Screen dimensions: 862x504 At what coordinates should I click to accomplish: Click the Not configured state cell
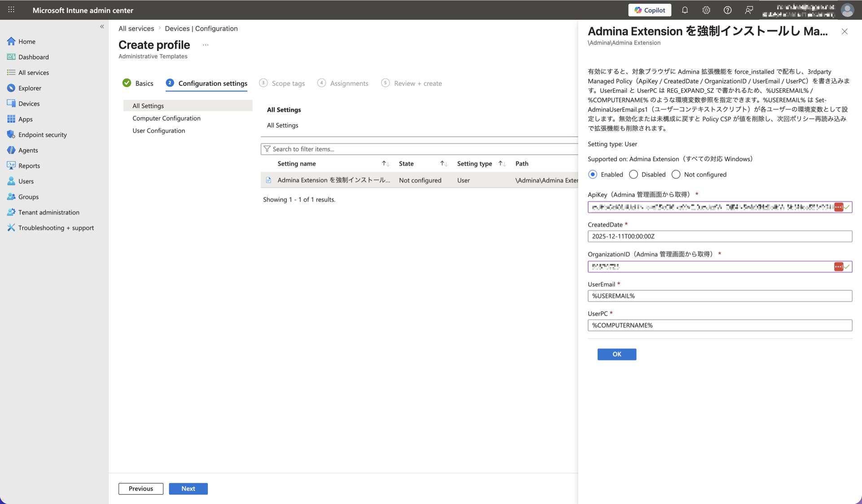point(420,180)
